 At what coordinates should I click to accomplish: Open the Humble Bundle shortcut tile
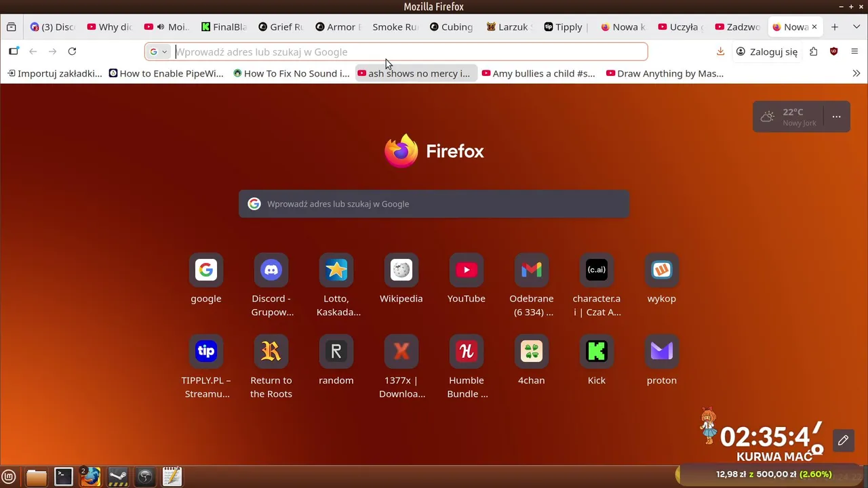pyautogui.click(x=467, y=351)
